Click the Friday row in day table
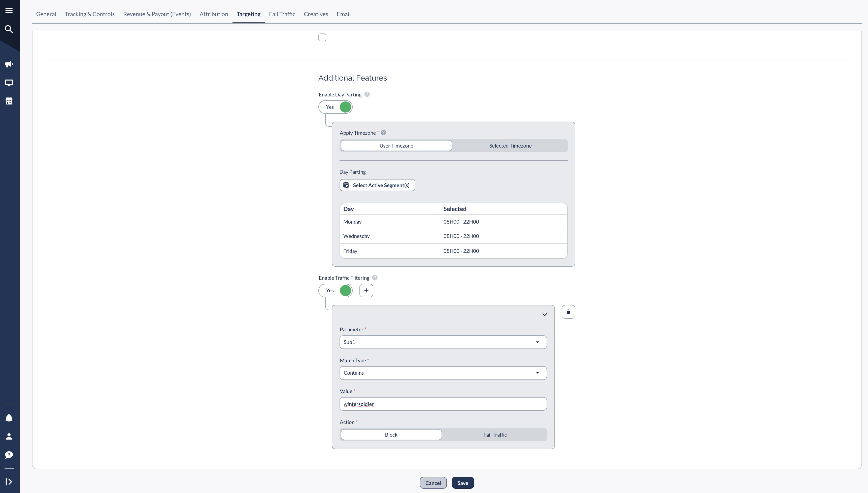Image resolution: width=868 pixels, height=493 pixels. (453, 251)
